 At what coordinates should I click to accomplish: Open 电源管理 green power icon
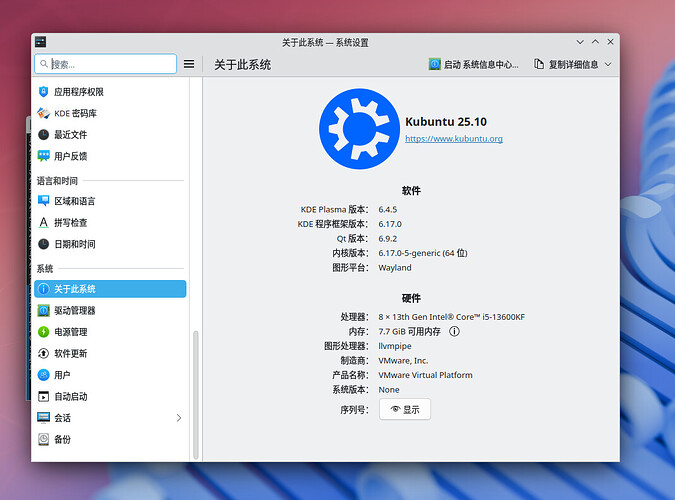point(43,332)
